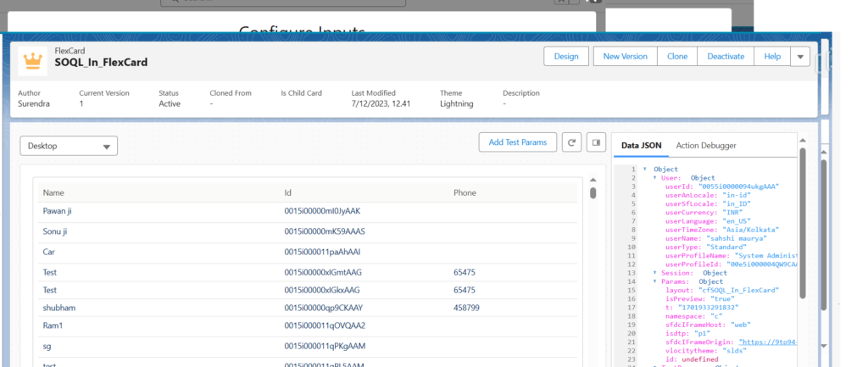
Task: Click Id 0015i00000xIGkxAAG
Action: (322, 290)
